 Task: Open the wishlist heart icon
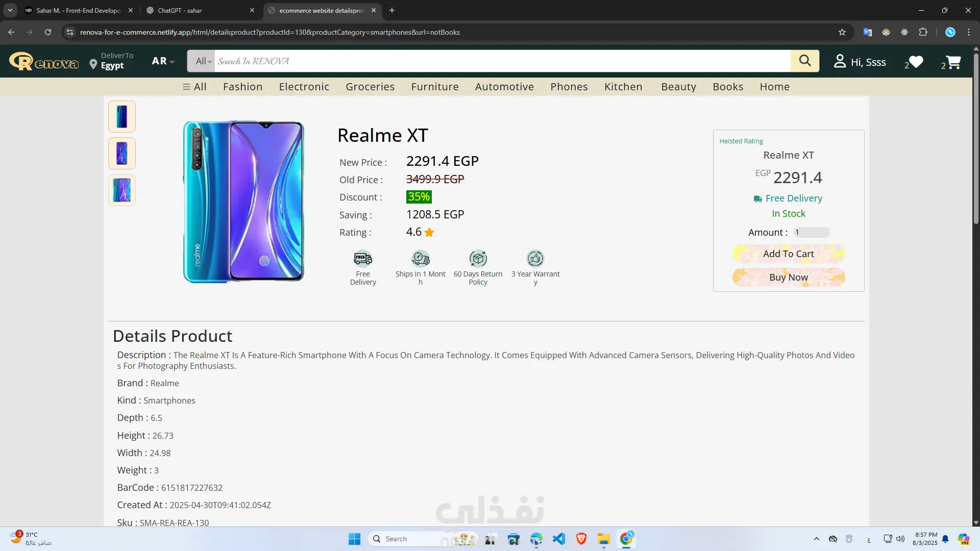[x=916, y=62]
